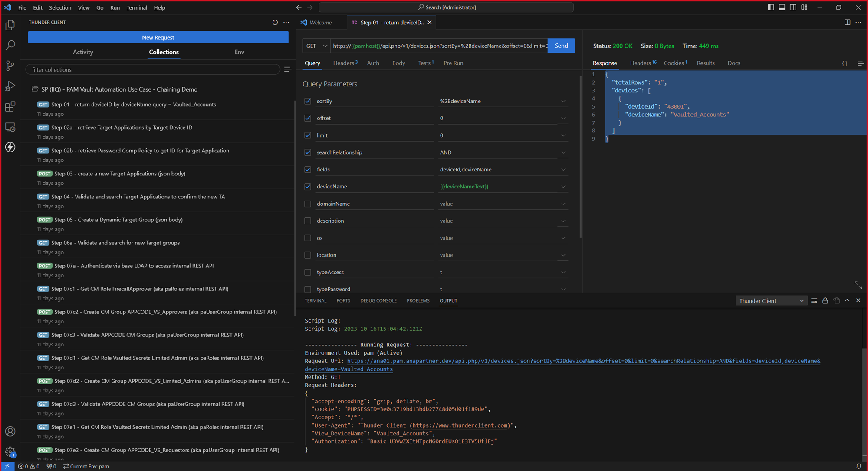Image resolution: width=868 pixels, height=471 pixels.
Task: Click the refresh icon in Thunder Client header
Action: 275,22
